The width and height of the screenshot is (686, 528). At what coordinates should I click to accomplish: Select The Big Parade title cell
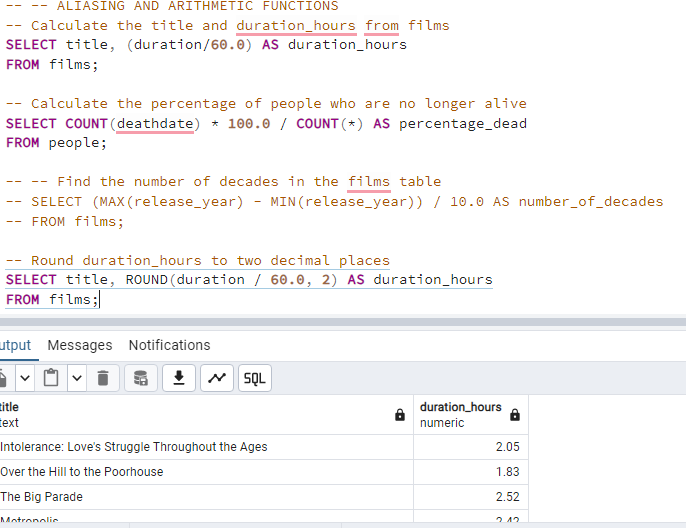click(206, 497)
